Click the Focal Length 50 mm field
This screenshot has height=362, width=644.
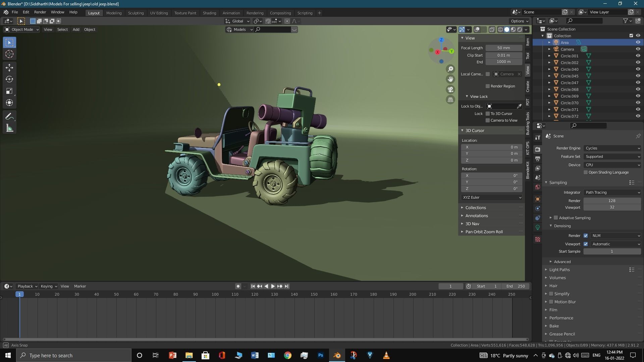(504, 48)
